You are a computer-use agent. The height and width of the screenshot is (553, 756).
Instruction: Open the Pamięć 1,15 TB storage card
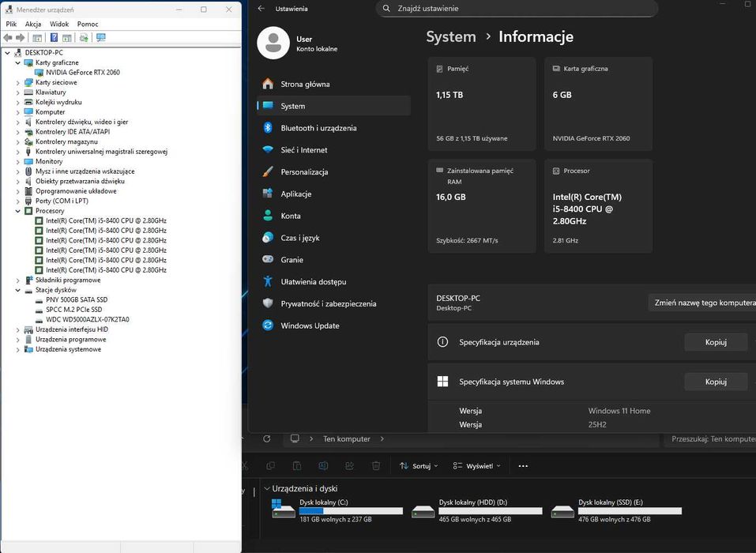pos(482,103)
